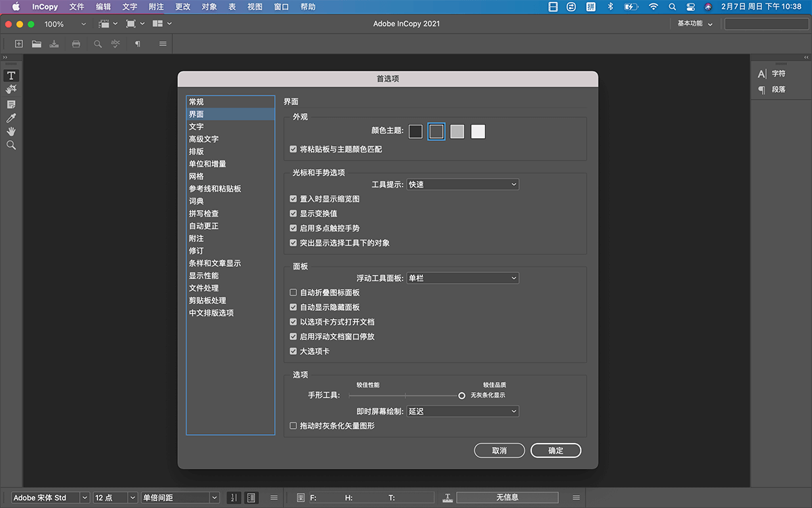Click the Print icon in the toolbar
The image size is (812, 508).
76,43
